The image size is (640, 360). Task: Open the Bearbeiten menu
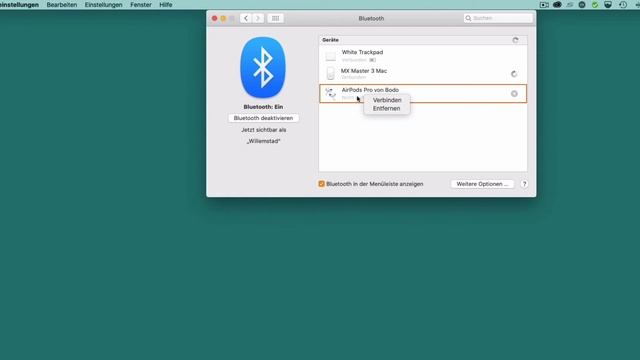pos(62,5)
